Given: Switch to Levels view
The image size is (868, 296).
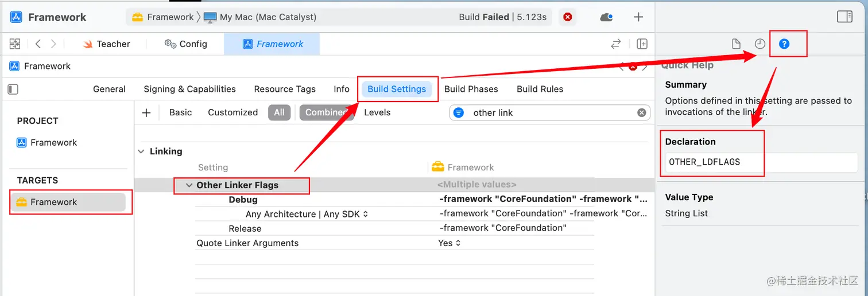Looking at the screenshot, I should pos(377,112).
